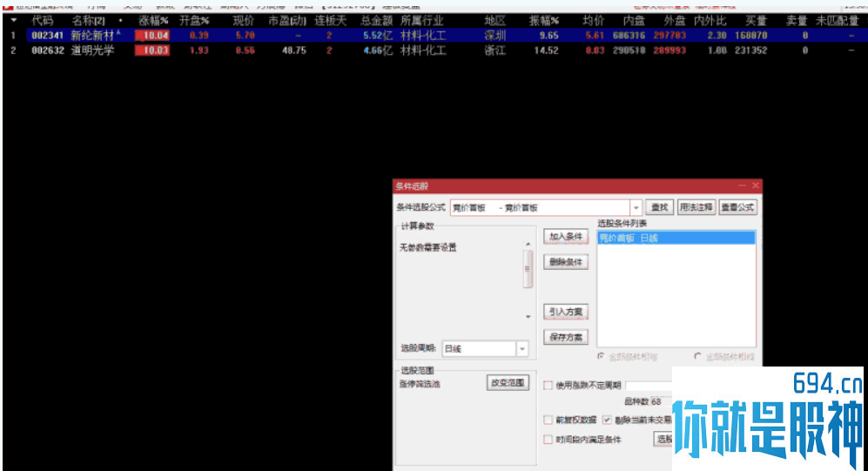Sort by 所属行业 column header

click(x=422, y=21)
